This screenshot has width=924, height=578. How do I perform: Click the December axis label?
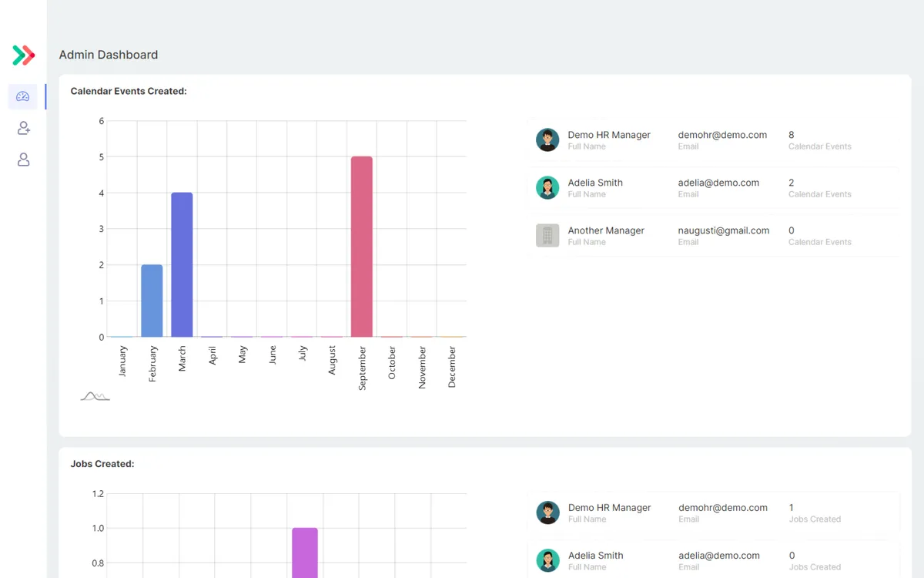[452, 366]
